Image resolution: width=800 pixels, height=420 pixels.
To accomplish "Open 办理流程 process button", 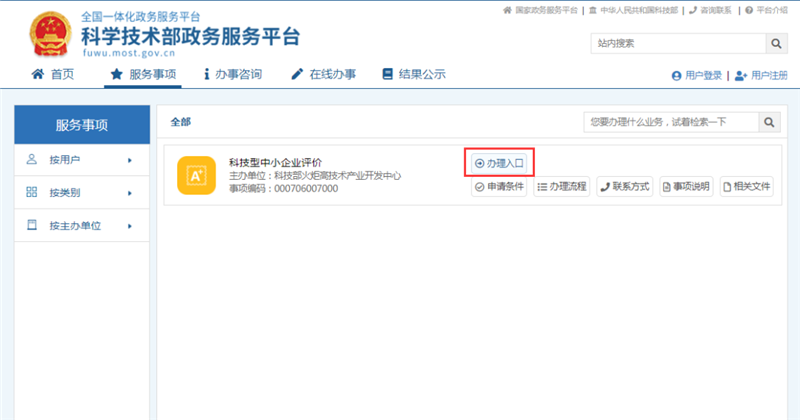I will point(561,186).
